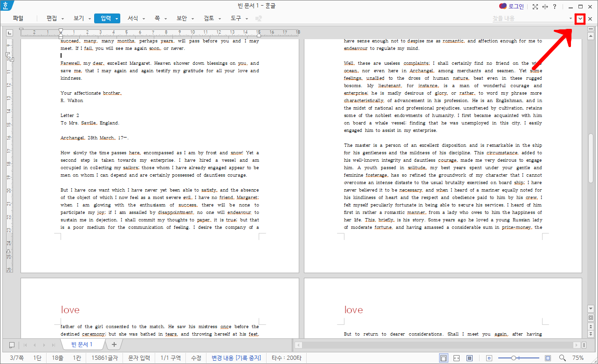
Task: Click the ruler's right indent marker
Action: [x=259, y=35]
